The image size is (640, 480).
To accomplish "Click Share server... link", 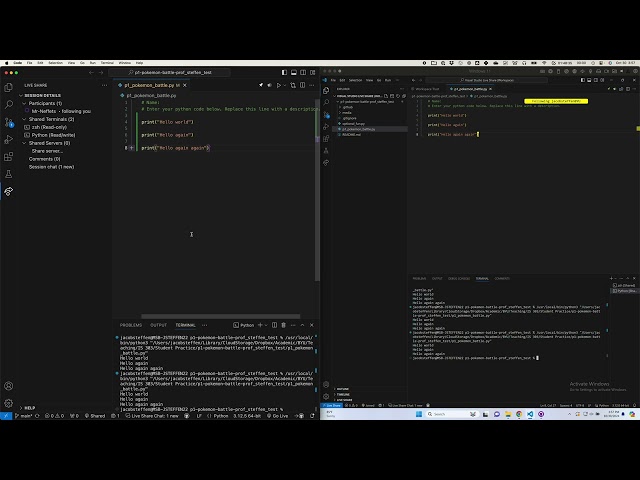I will tap(47, 151).
